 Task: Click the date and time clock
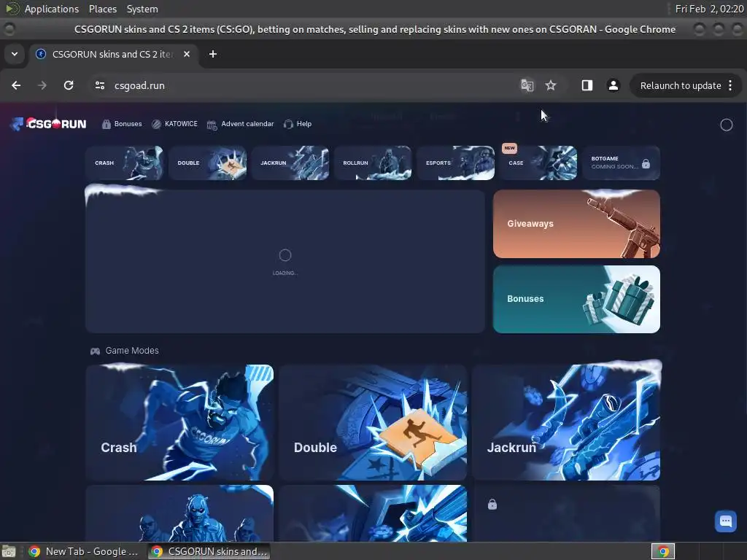point(709,9)
